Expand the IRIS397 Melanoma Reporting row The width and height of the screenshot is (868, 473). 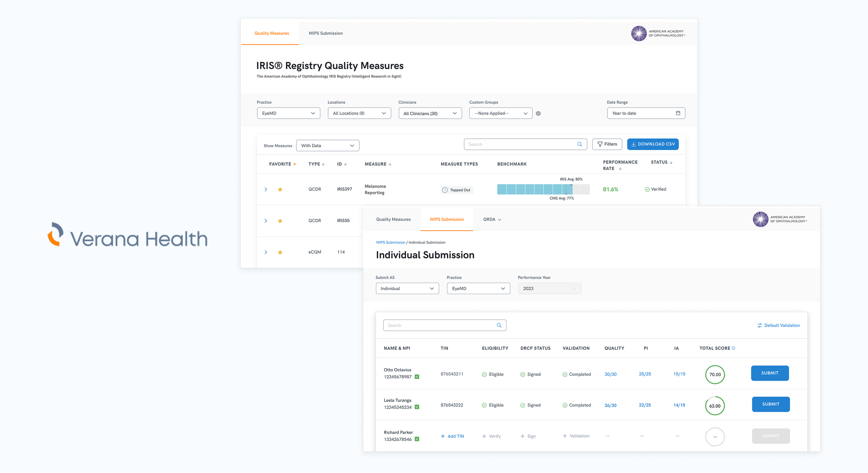(266, 189)
